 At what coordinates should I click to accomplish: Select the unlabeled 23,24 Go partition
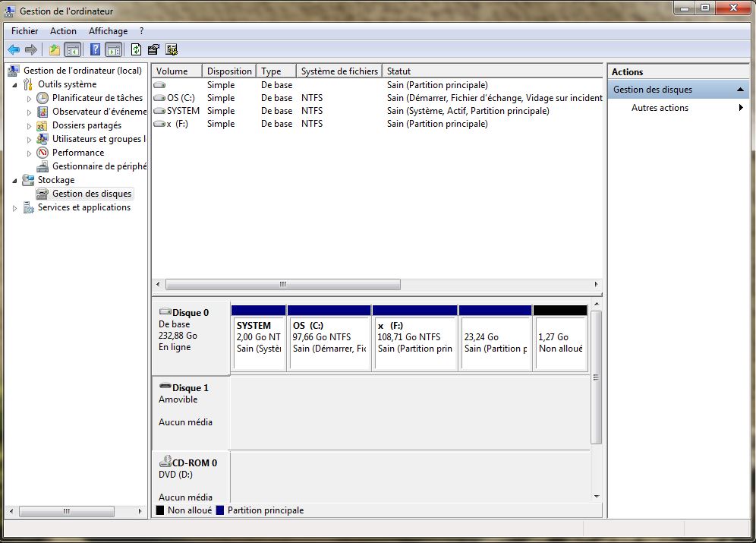pos(496,337)
